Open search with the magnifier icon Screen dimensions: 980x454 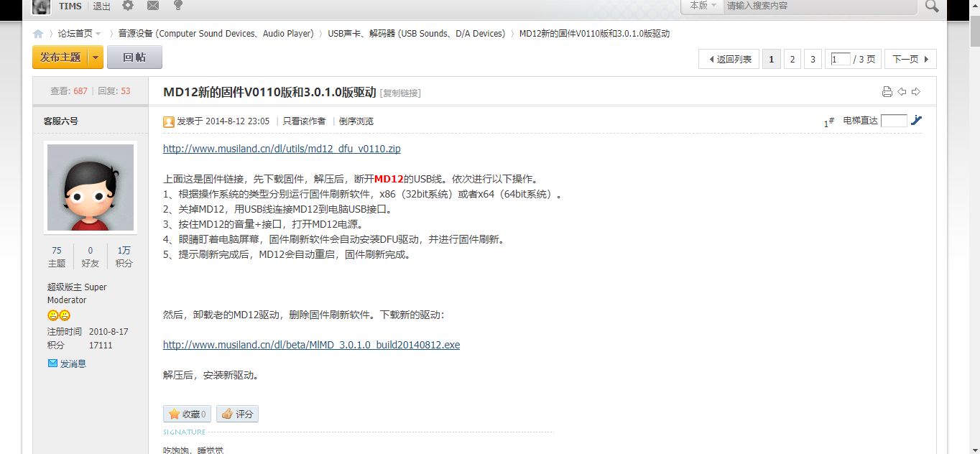[931, 6]
